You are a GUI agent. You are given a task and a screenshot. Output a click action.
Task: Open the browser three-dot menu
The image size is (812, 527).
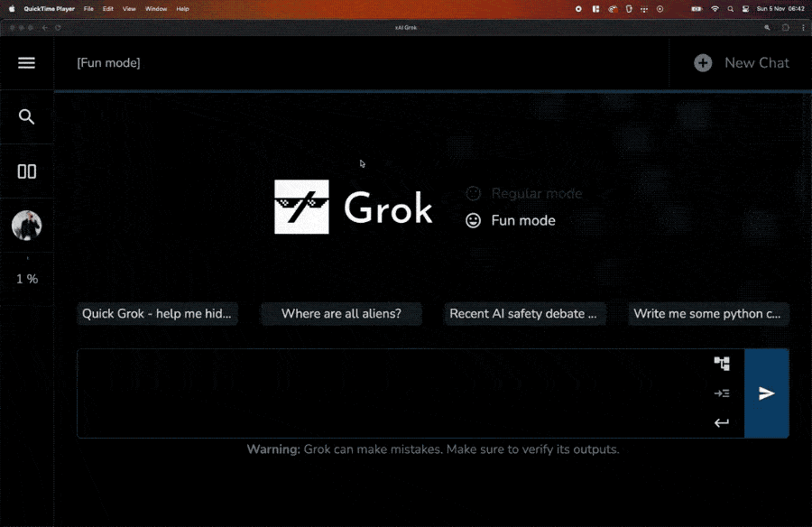[803, 27]
